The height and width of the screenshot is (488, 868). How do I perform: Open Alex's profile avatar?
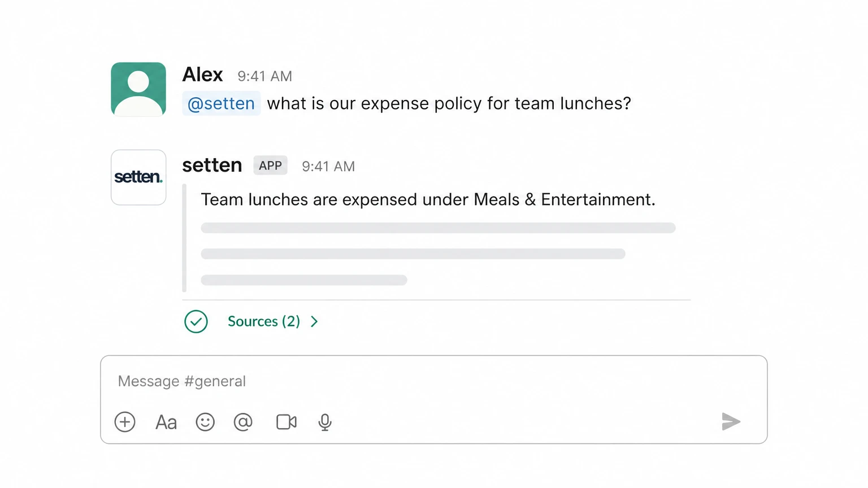[138, 89]
